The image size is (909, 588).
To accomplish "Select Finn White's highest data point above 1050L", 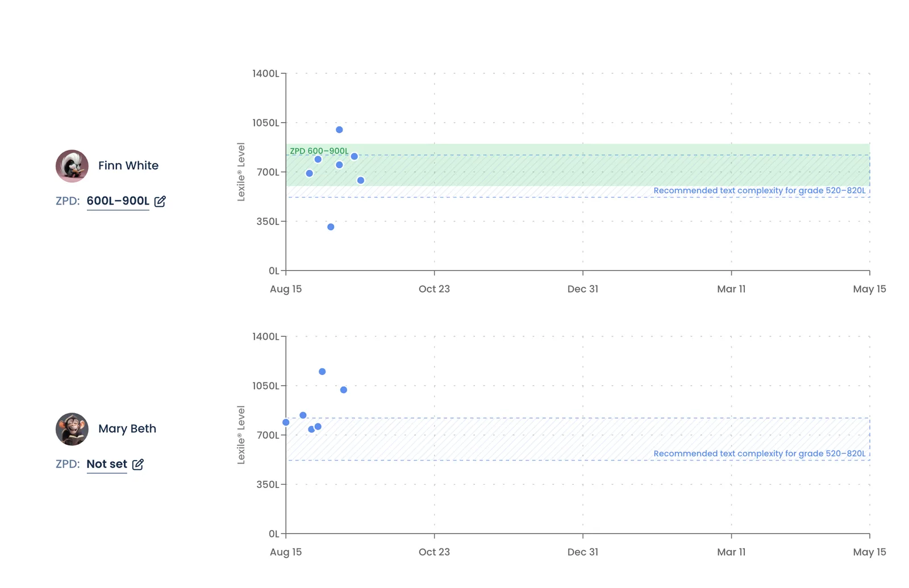I will coord(339,130).
